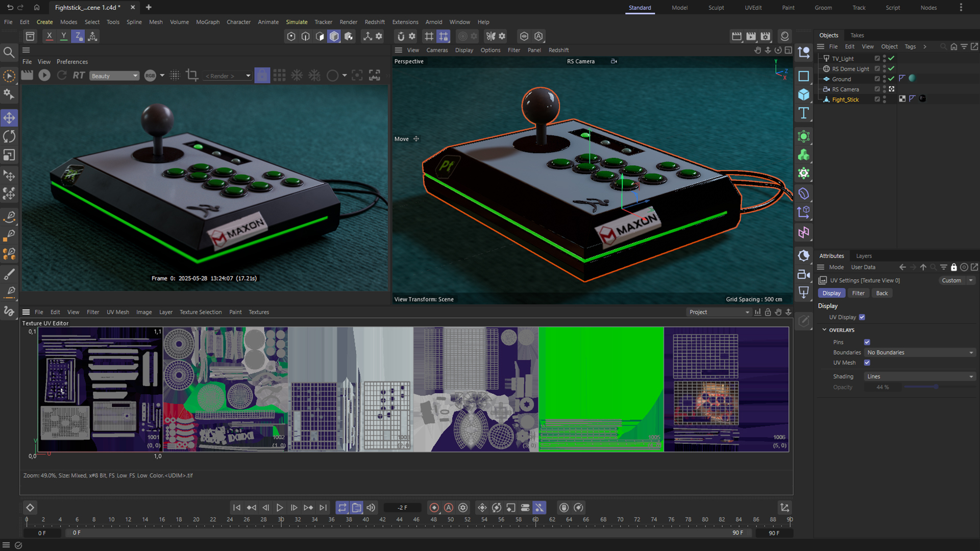The image size is (980, 551).
Task: Click the Text tool icon in the right toolbar
Action: click(804, 113)
